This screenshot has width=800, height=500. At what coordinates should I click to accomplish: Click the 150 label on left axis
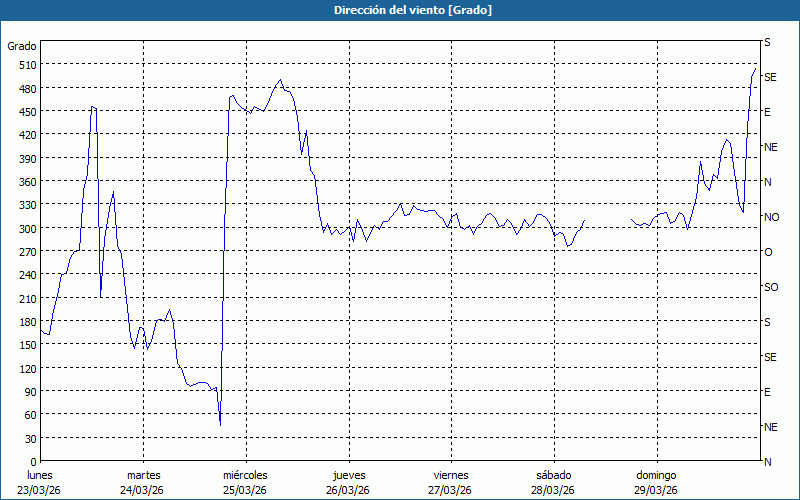point(24,345)
